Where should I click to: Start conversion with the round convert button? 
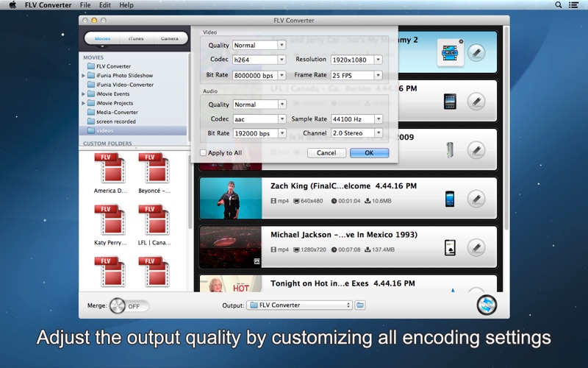487,305
